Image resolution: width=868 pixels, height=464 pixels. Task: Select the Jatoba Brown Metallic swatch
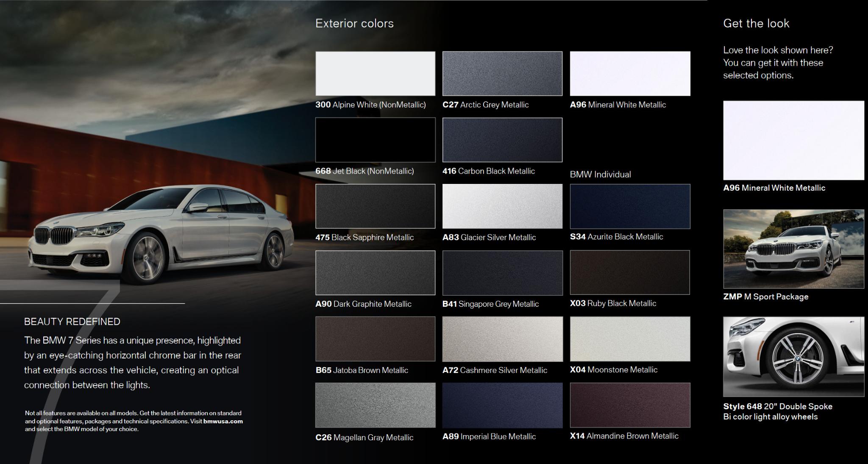point(375,339)
